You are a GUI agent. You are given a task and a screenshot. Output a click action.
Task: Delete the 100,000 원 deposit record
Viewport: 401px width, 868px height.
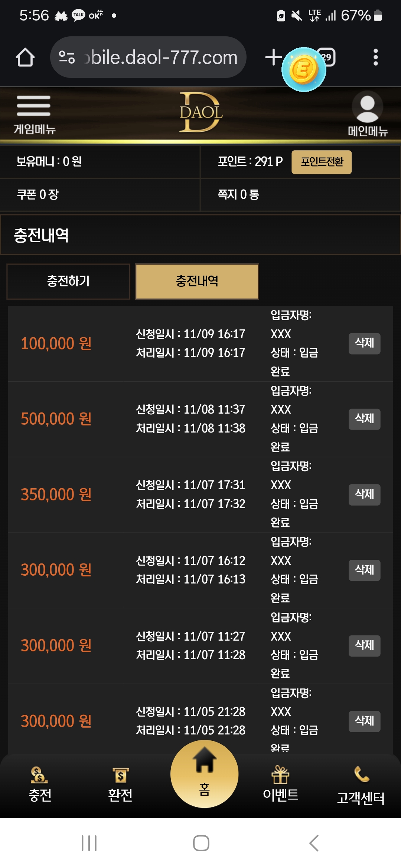pos(364,343)
